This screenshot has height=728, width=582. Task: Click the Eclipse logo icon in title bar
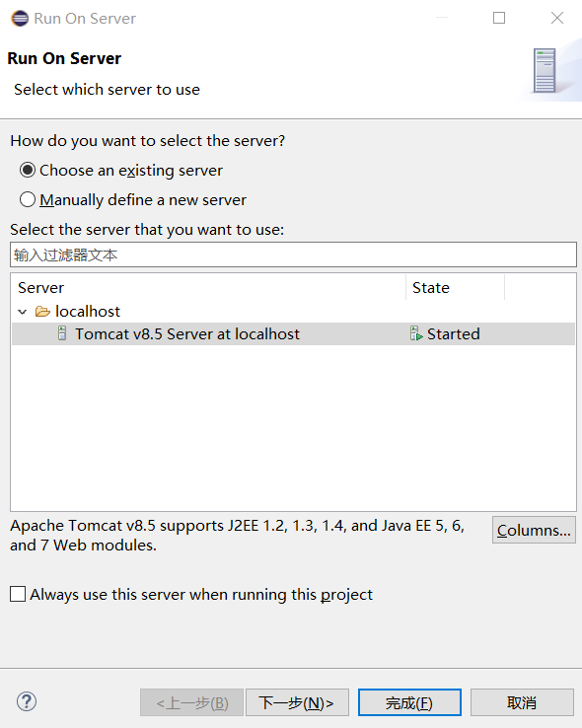tap(20, 19)
